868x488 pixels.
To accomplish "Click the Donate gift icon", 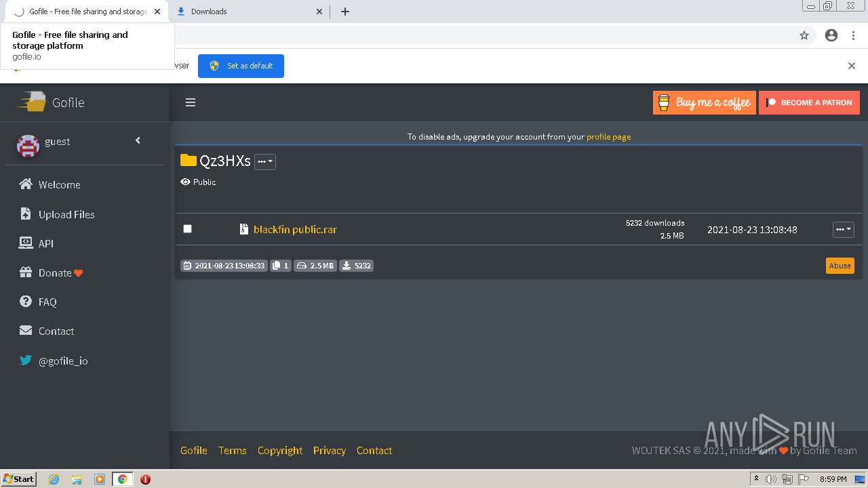I will [26, 272].
